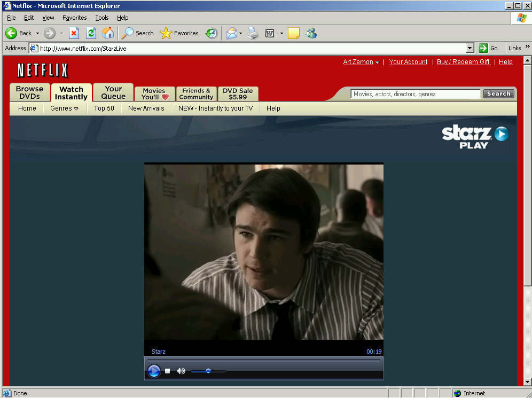The height and width of the screenshot is (398, 532).
Task: Open the browser Help menu
Action: pyautogui.click(x=122, y=18)
